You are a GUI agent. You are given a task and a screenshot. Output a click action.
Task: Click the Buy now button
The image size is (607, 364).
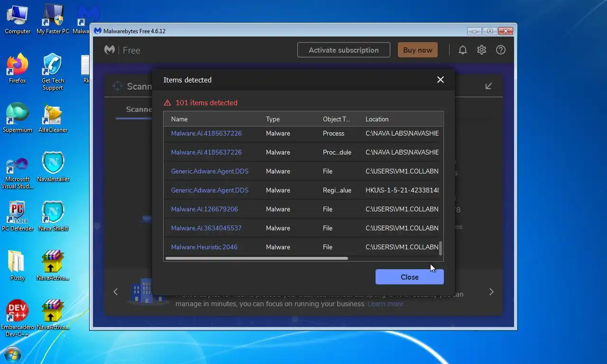click(418, 50)
